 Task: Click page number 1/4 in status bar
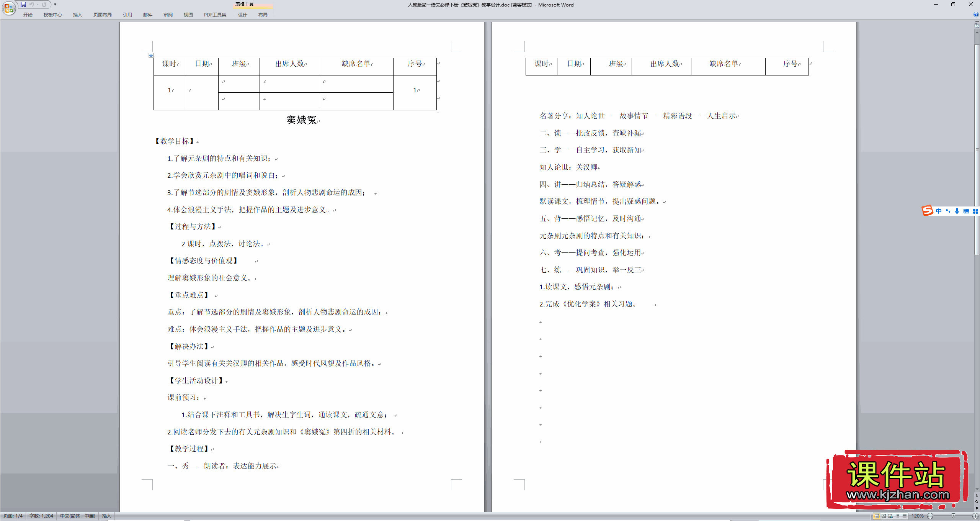(x=13, y=516)
